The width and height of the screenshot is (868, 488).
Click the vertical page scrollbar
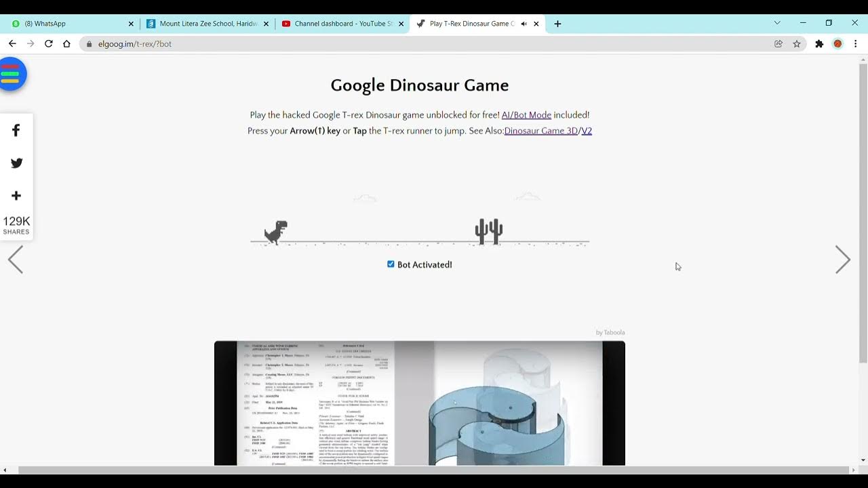point(863,213)
